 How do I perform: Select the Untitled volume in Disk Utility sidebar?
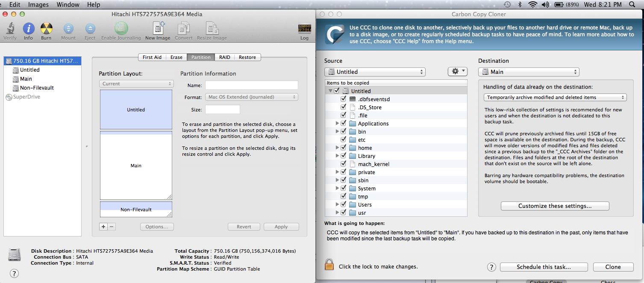26,70
